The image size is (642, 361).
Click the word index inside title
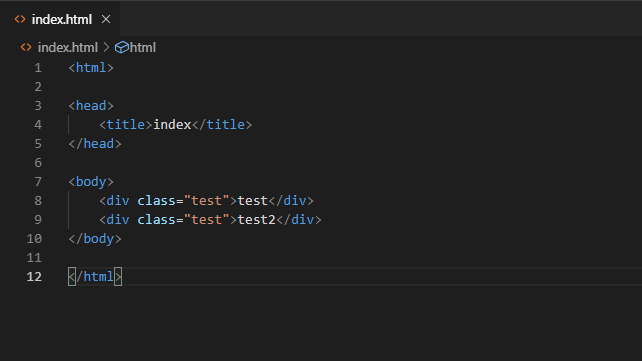(x=172, y=124)
